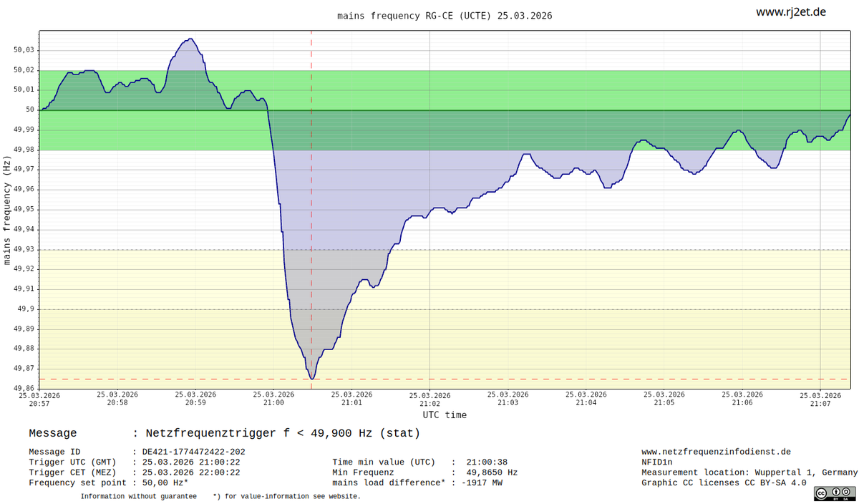Screen dimensions: 859x504
Task: Click the 'Information without guarantee' note
Action: tap(138, 496)
